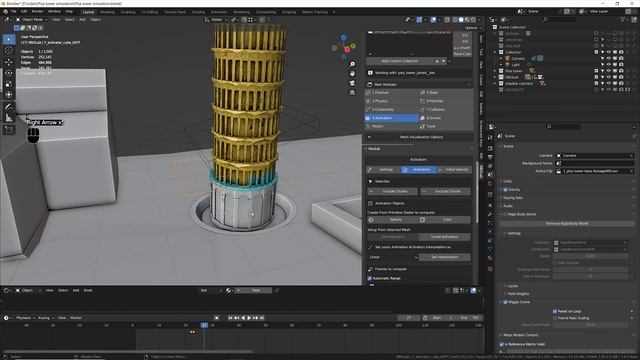The image size is (640, 360).
Task: Click the navigation gizmo Z axis
Action: click(344, 38)
